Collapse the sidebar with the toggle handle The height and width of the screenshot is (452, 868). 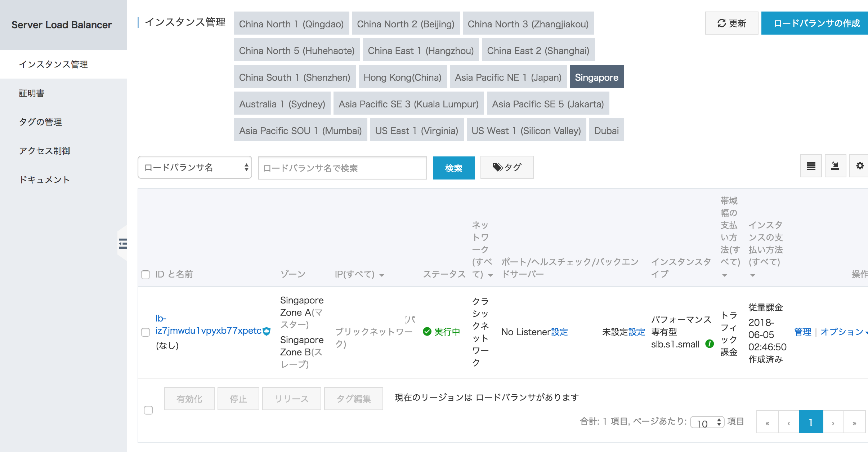(122, 244)
